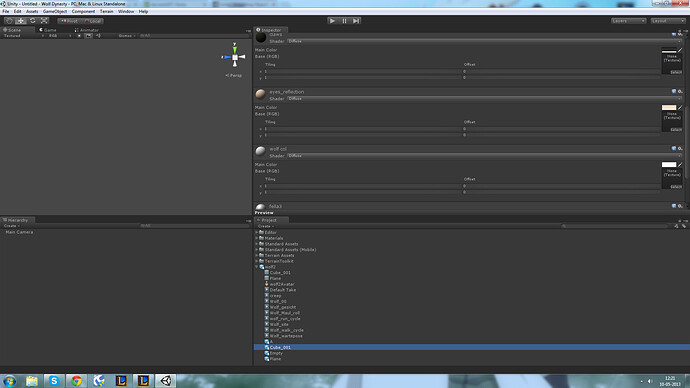Click Create button in Project panel
The height and width of the screenshot is (388, 690).
(x=266, y=226)
